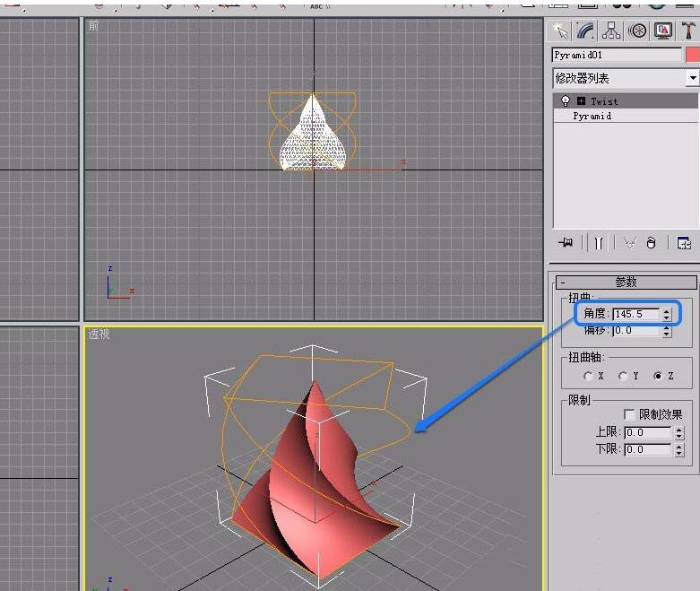The image size is (700, 591).
Task: Switch to the Modify panel tab
Action: click(586, 30)
